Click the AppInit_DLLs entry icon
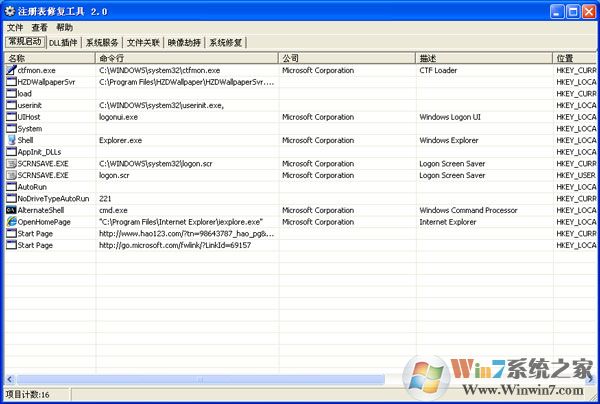Screen dimensions: 600x404 tap(11, 152)
